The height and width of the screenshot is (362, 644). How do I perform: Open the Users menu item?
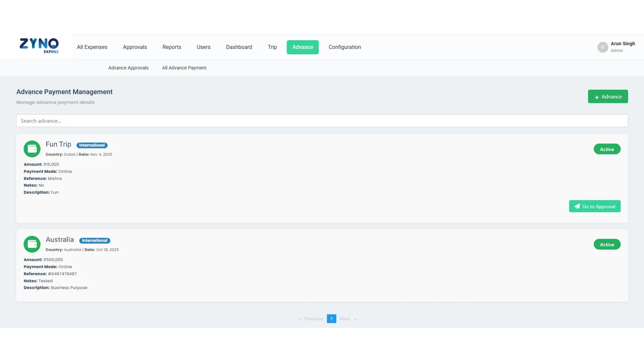(203, 47)
